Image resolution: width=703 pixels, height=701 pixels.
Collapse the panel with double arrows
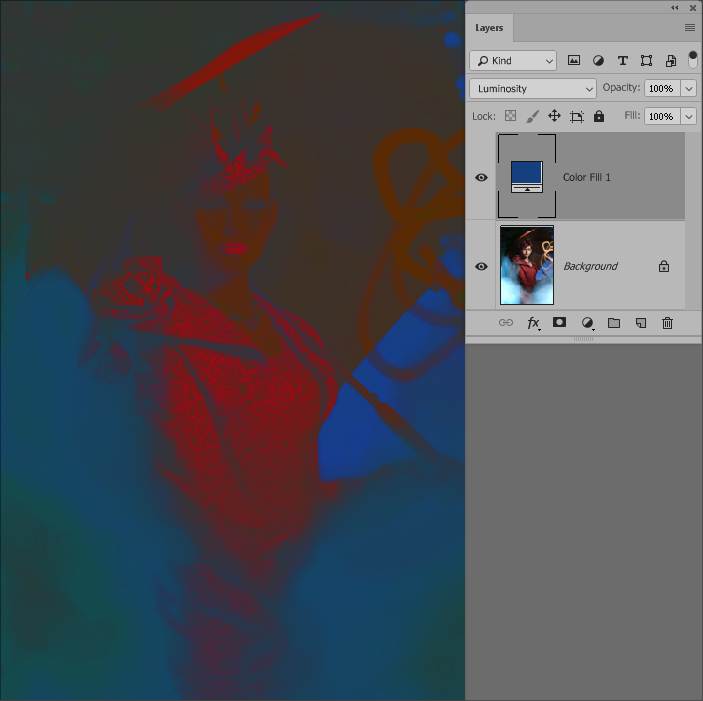674,8
